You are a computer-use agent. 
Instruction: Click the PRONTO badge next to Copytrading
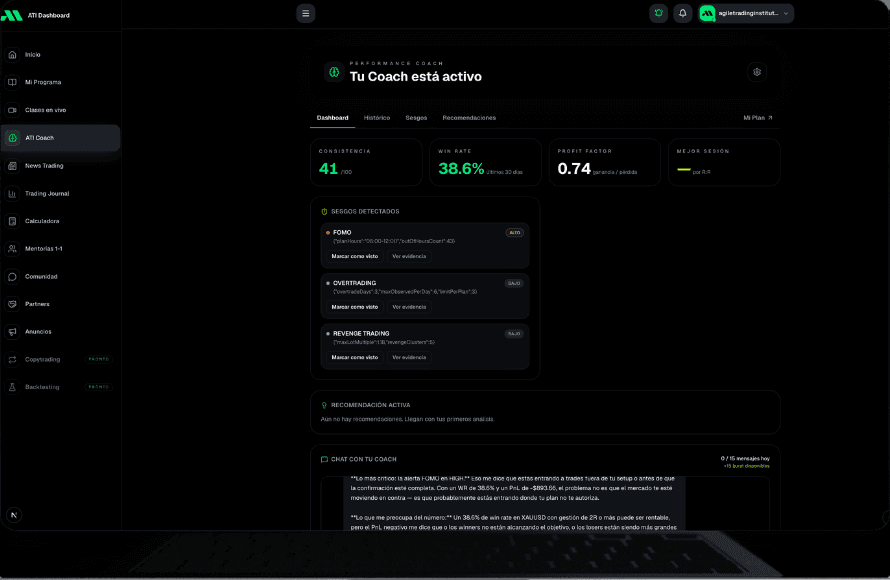[x=99, y=359]
